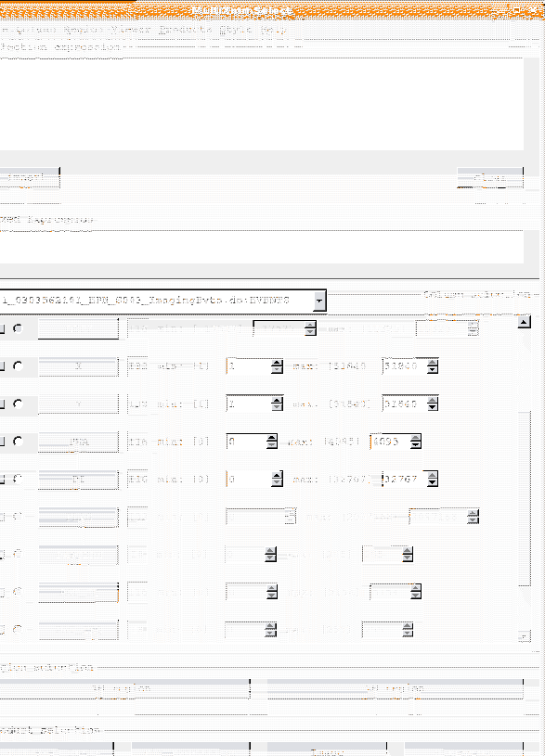Open the Style menu
545x756 pixels.
pos(235,30)
